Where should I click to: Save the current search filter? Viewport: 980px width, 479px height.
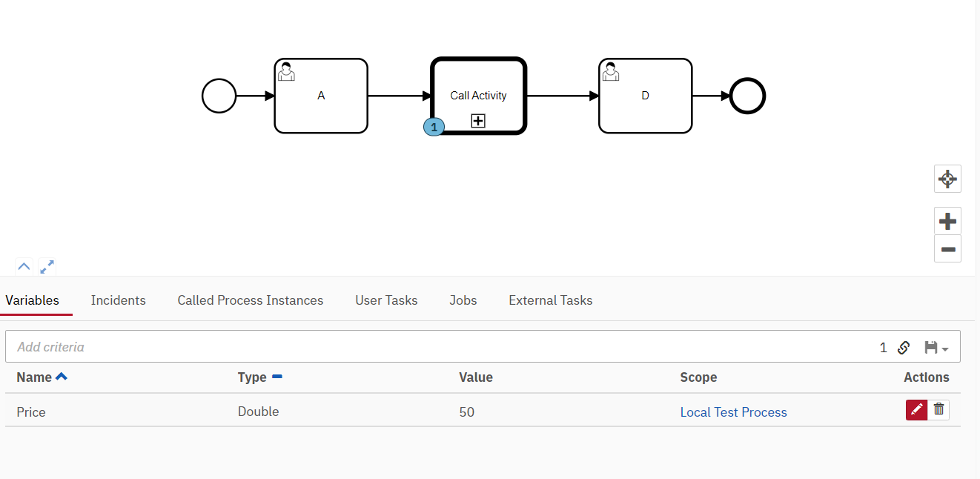930,347
